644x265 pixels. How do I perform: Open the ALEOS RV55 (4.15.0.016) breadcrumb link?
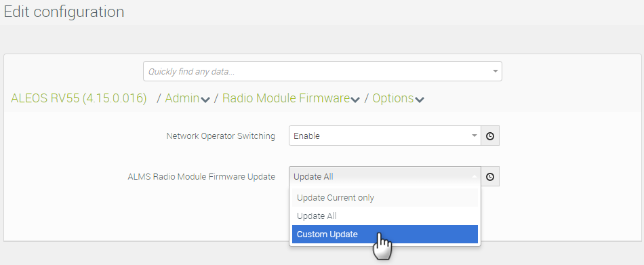coord(79,98)
